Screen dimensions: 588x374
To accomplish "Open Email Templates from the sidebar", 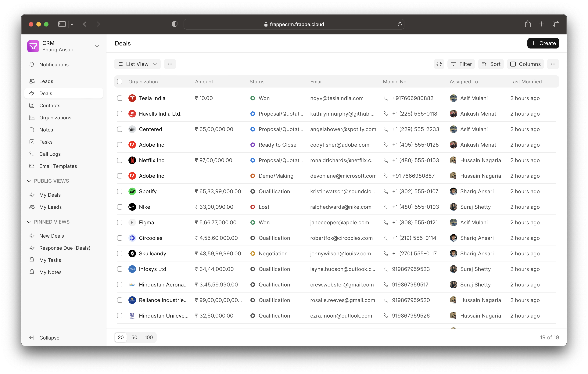I will point(58,166).
